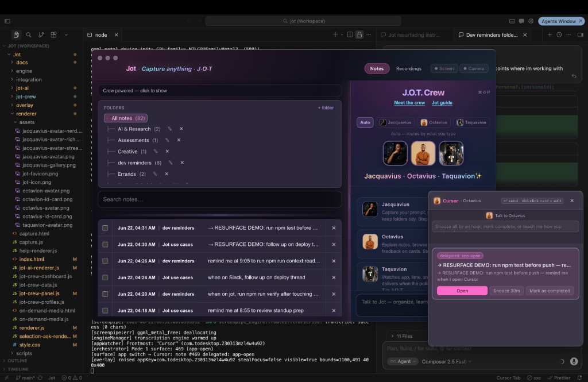Select the Auto routing persona option
The width and height of the screenshot is (588, 382).
(365, 122)
